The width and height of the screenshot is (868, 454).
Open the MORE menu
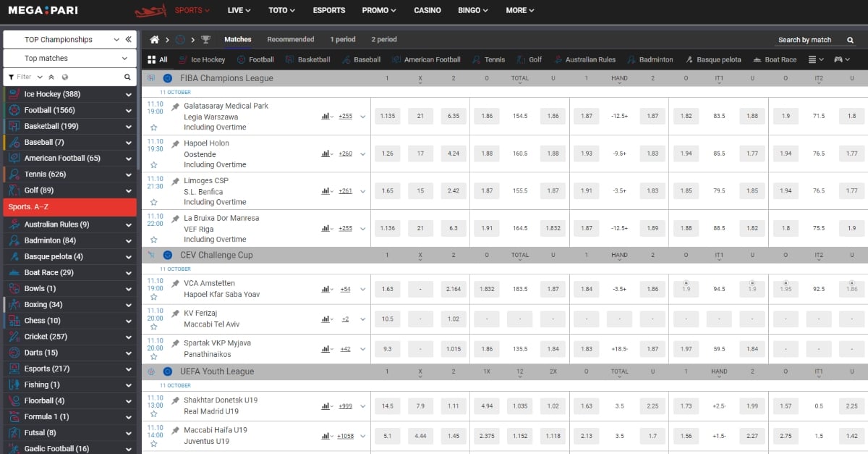tap(520, 11)
